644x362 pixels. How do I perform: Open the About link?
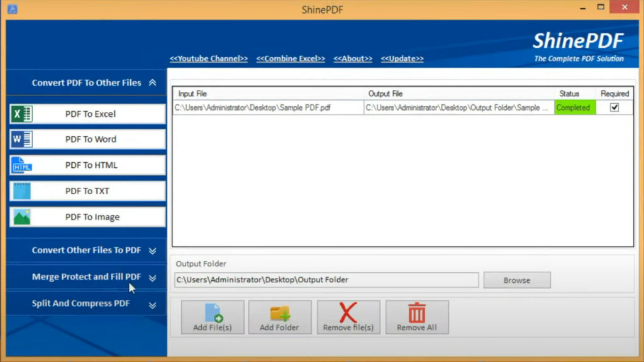pyautogui.click(x=353, y=58)
